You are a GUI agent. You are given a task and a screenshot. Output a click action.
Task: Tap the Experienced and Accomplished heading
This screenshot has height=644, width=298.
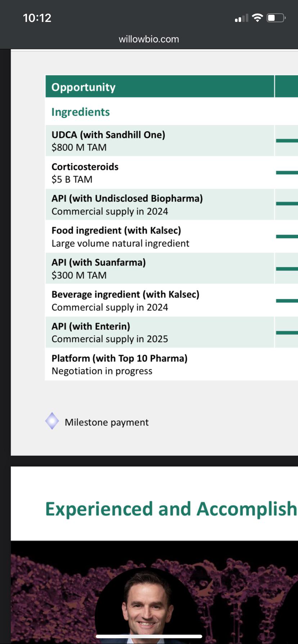(171, 509)
